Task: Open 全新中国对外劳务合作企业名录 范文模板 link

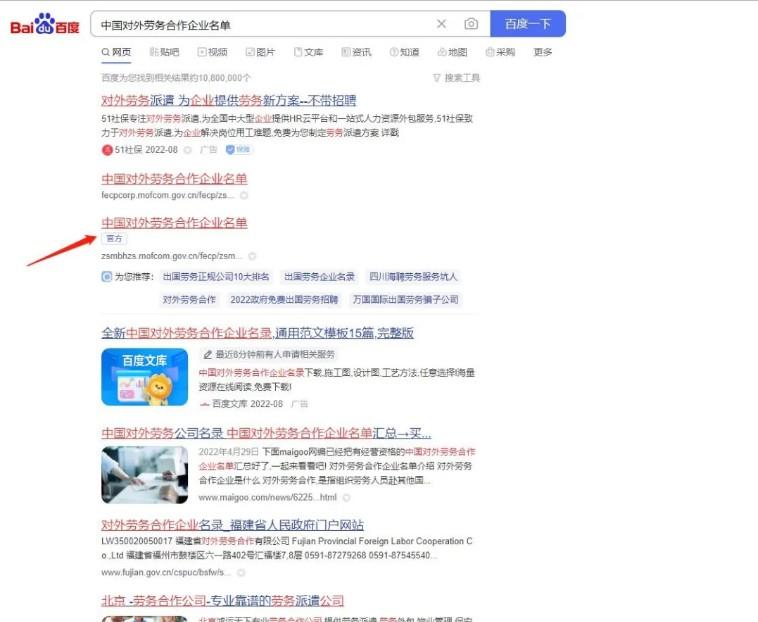Action: pyautogui.click(x=258, y=333)
